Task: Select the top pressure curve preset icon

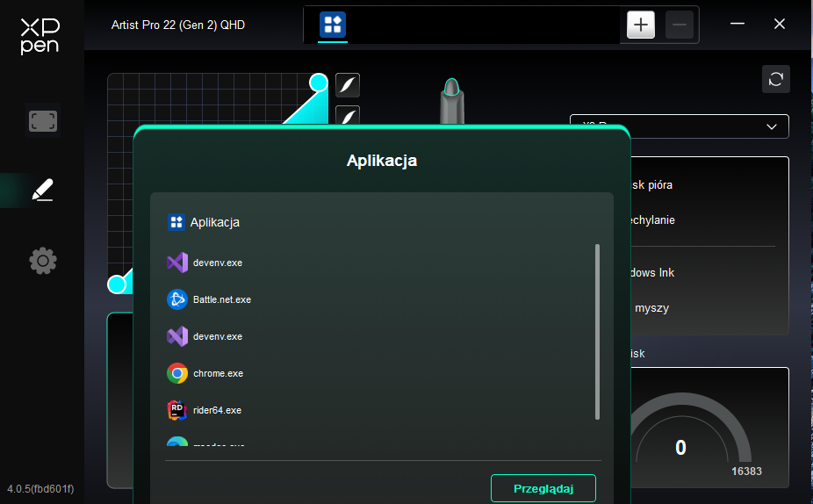Action: 348,85
